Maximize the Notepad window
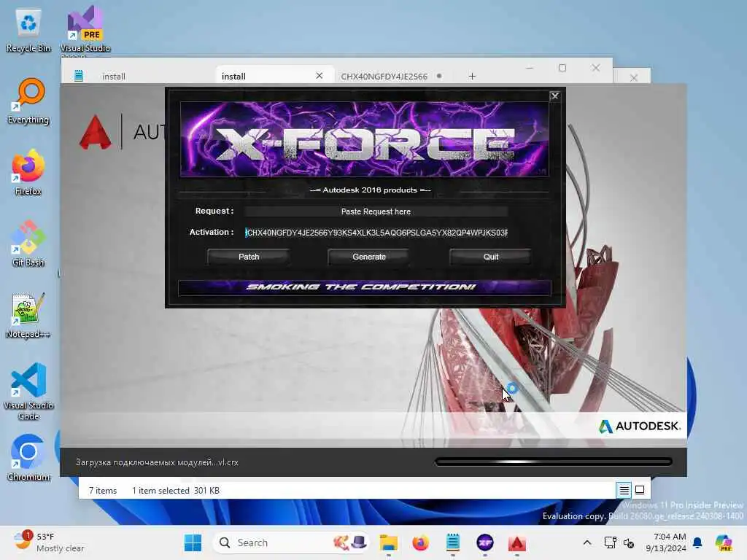The width and height of the screenshot is (747, 560). (562, 68)
